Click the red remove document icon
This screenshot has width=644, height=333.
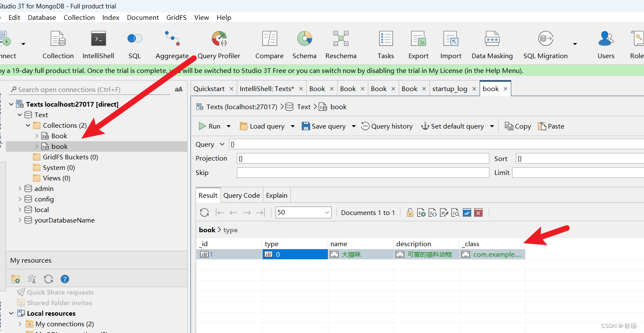coord(478,212)
